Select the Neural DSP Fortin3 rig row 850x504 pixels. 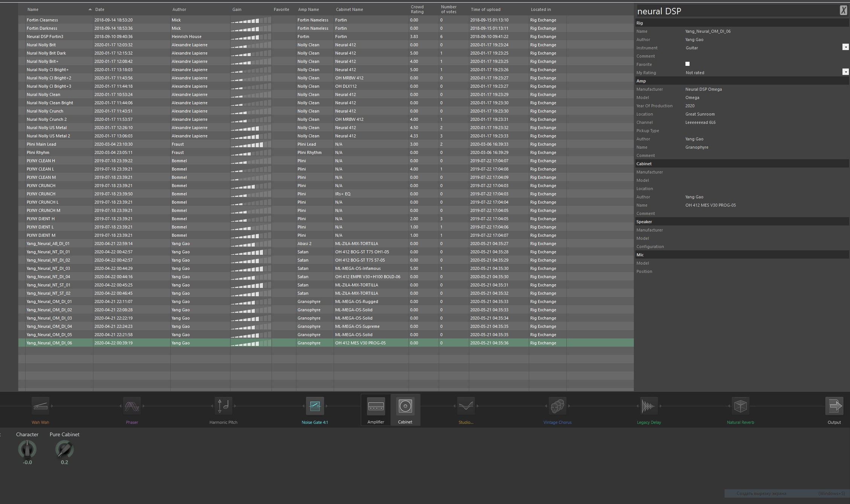[x=45, y=37]
